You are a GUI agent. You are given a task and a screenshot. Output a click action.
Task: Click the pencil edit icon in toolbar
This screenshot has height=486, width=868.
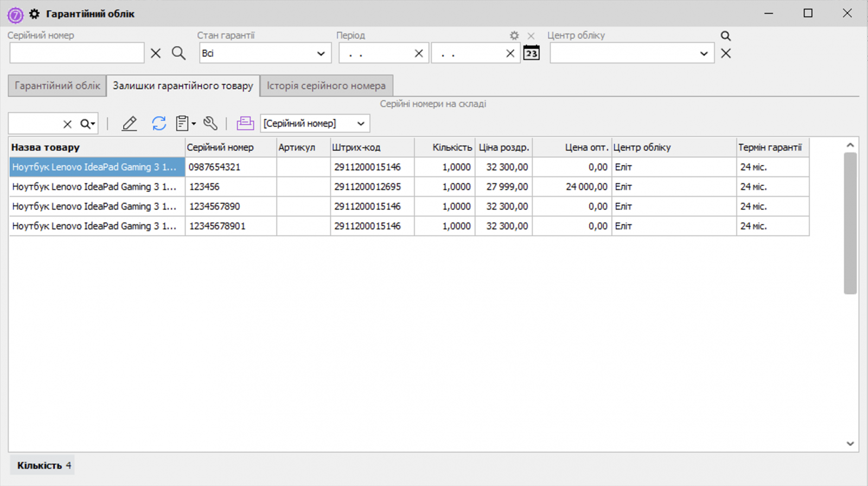point(129,124)
